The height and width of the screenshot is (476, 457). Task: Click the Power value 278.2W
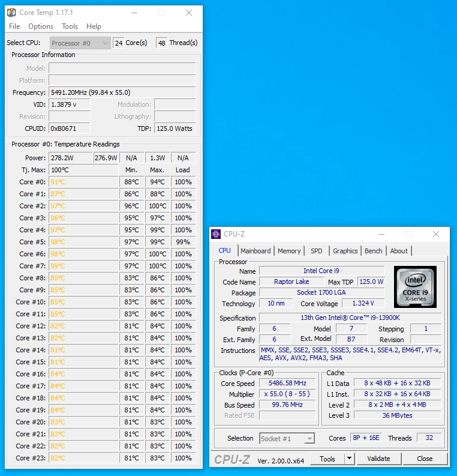(x=70, y=158)
